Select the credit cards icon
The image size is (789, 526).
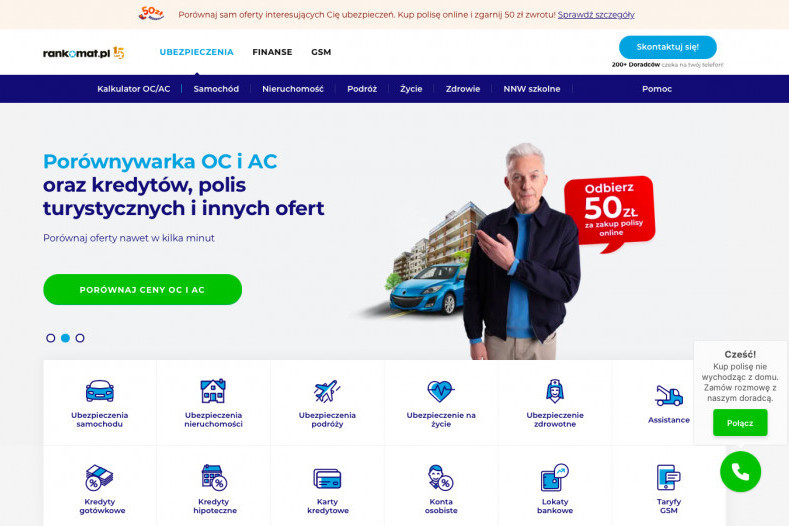[327, 478]
